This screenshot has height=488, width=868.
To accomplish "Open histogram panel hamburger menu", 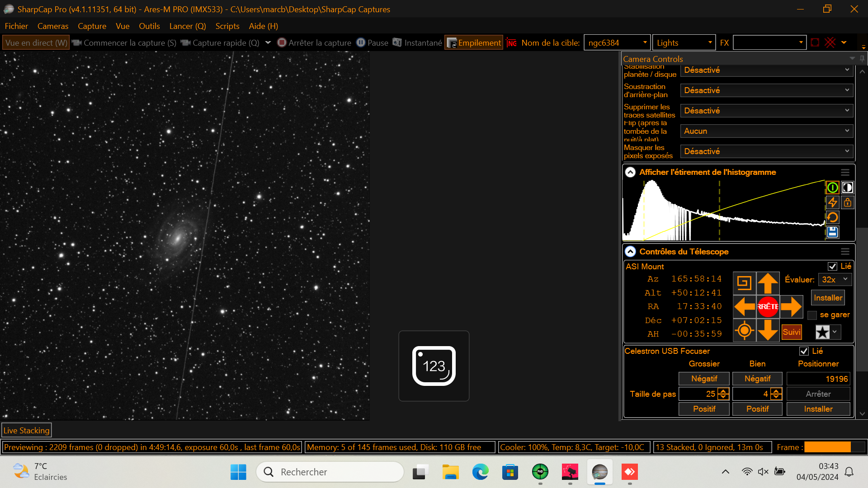I will pos(845,173).
